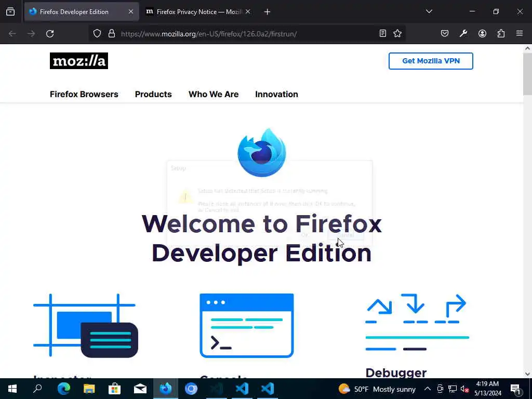Reload the current page
This screenshot has height=399, width=532.
point(50,34)
